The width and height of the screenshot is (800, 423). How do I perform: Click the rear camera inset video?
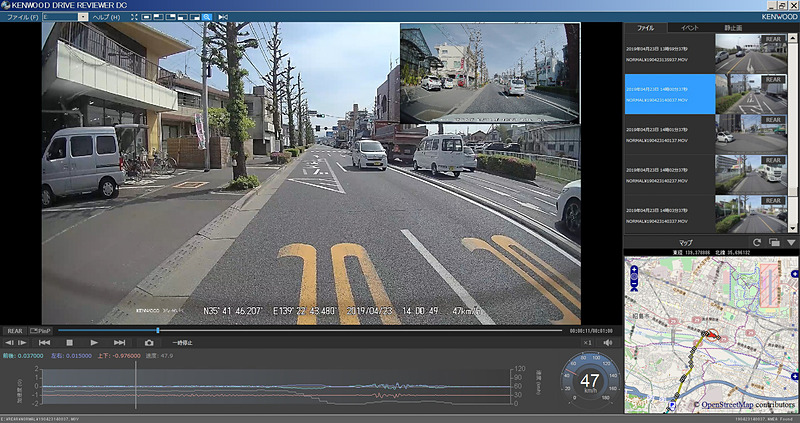click(x=490, y=73)
